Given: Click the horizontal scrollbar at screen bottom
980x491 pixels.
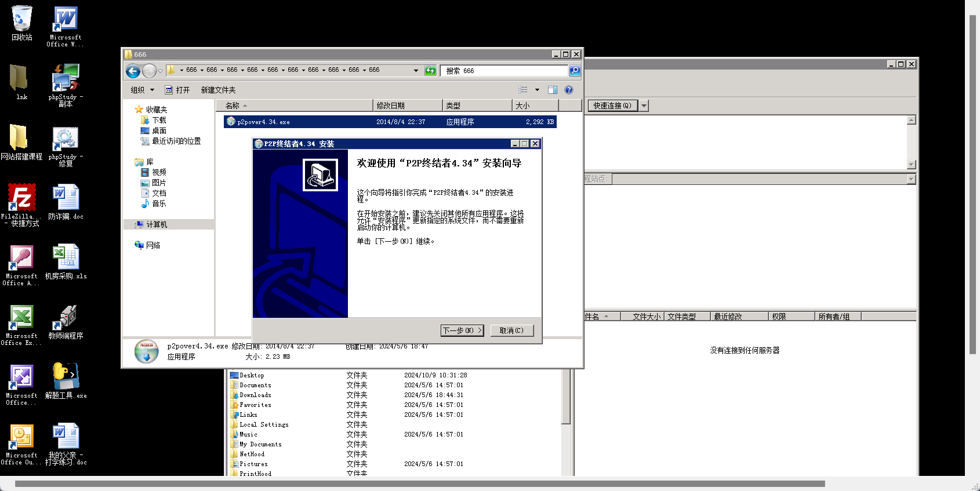Looking at the screenshot, I should pyautogui.click(x=420, y=483).
